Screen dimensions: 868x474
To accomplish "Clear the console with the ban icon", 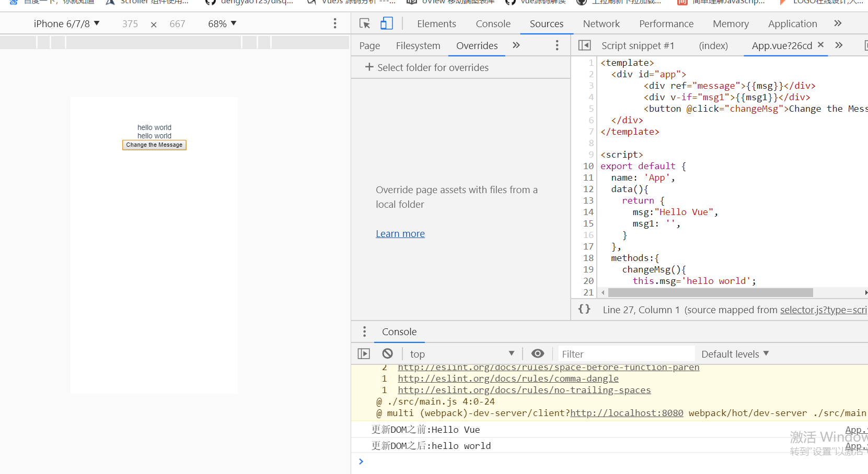I will (387, 353).
